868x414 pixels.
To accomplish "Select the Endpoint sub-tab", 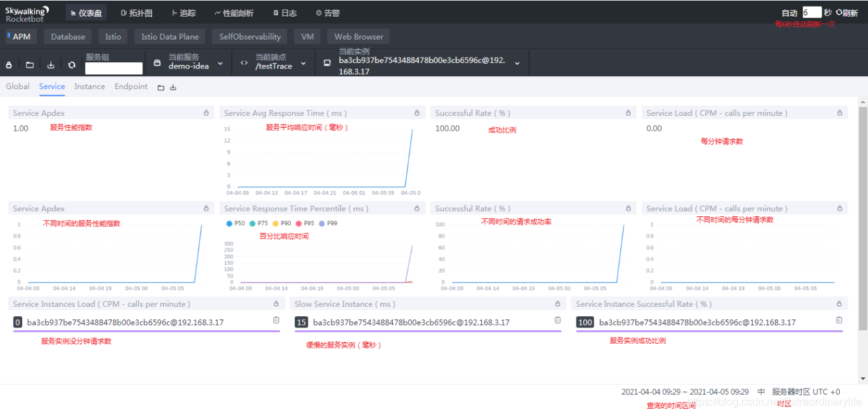I will click(131, 86).
